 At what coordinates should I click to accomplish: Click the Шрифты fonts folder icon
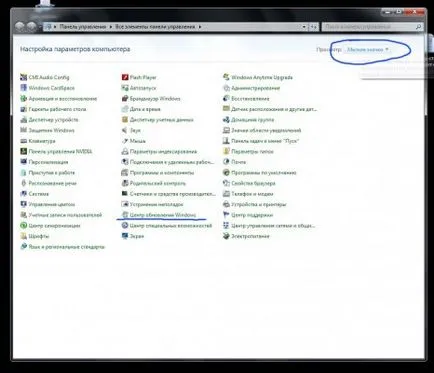[23, 236]
